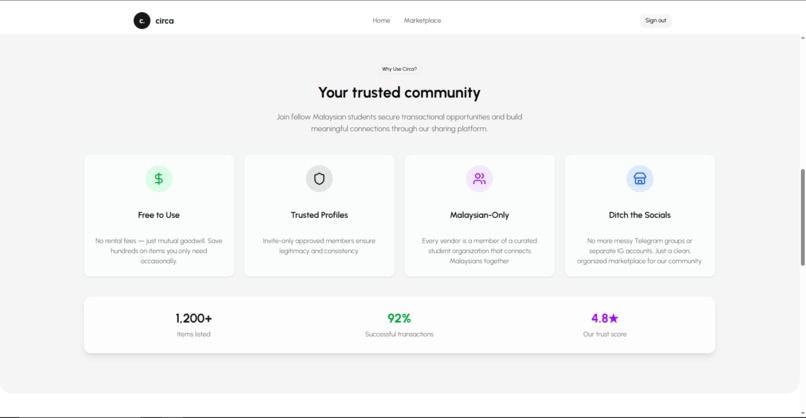The height and width of the screenshot is (418, 806).
Task: Click the 'Free to Use' card title
Action: [x=159, y=215]
